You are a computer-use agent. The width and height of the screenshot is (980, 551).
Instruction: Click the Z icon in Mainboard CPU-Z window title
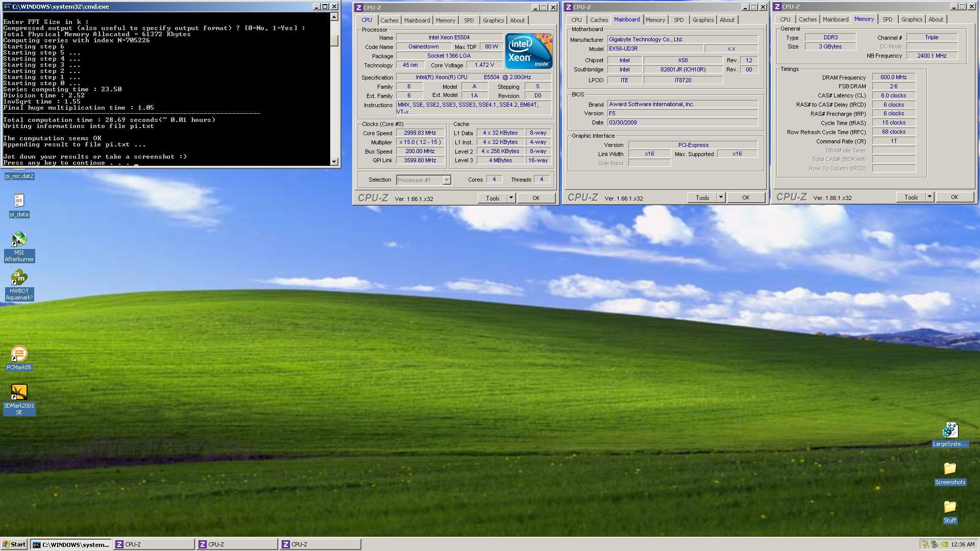click(x=568, y=7)
